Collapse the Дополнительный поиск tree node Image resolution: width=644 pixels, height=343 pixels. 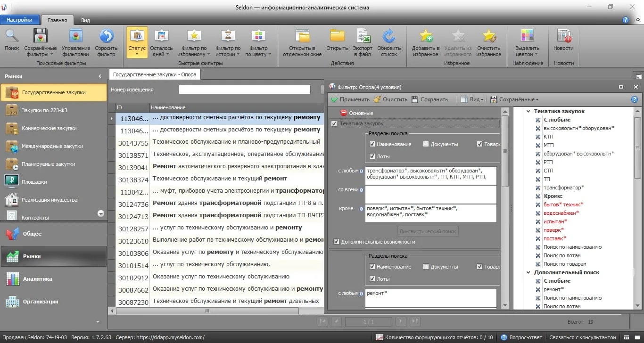(528, 272)
